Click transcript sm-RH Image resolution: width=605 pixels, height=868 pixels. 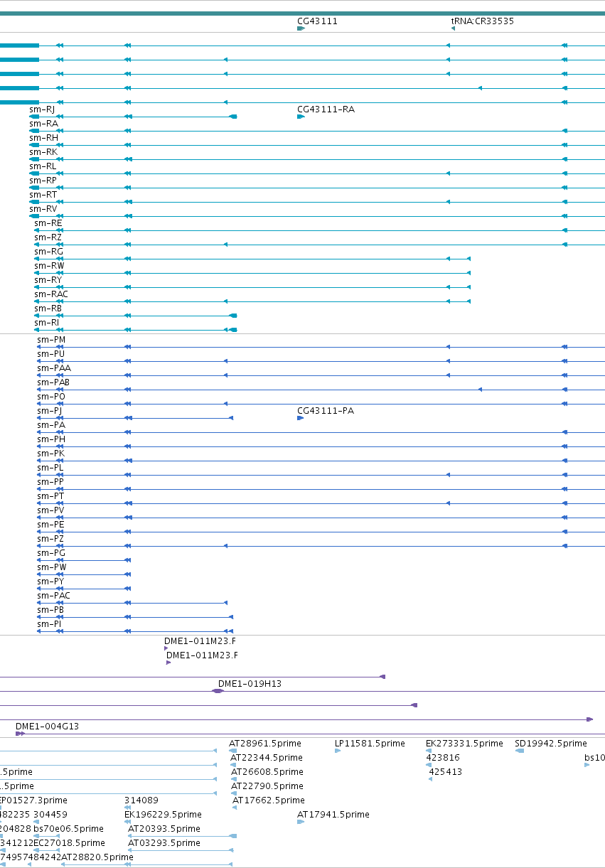coord(317,145)
